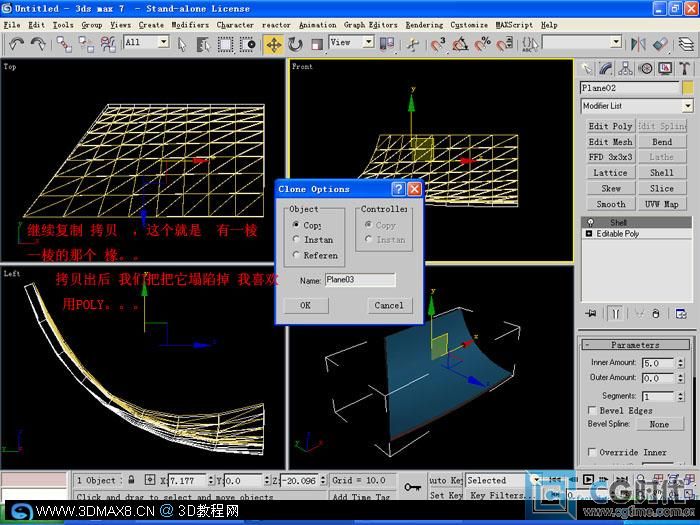Viewport: 700px width, 525px height.
Task: Toggle Percent Snap button
Action: point(482,44)
